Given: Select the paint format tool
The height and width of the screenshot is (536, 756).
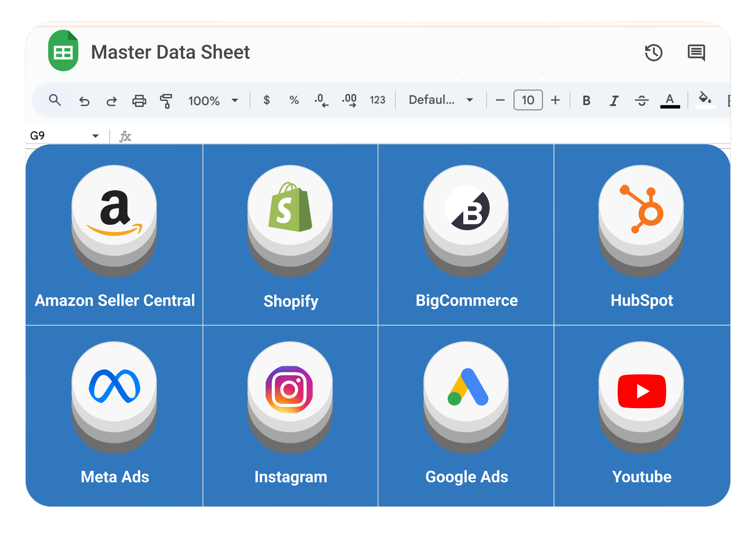Looking at the screenshot, I should point(166,101).
